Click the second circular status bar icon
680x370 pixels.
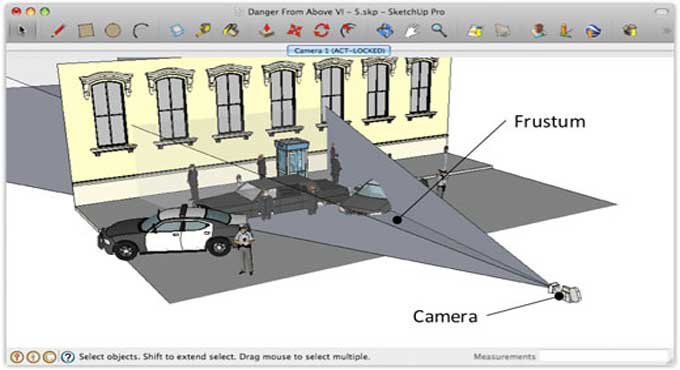33,357
